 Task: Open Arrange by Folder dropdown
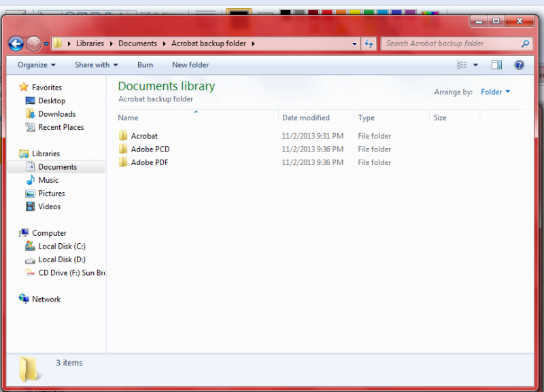point(495,92)
